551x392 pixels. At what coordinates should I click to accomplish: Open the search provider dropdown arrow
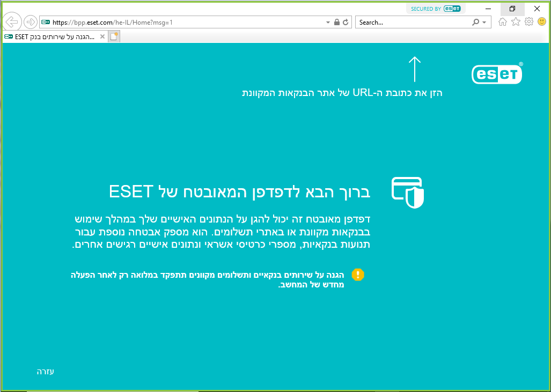[484, 22]
